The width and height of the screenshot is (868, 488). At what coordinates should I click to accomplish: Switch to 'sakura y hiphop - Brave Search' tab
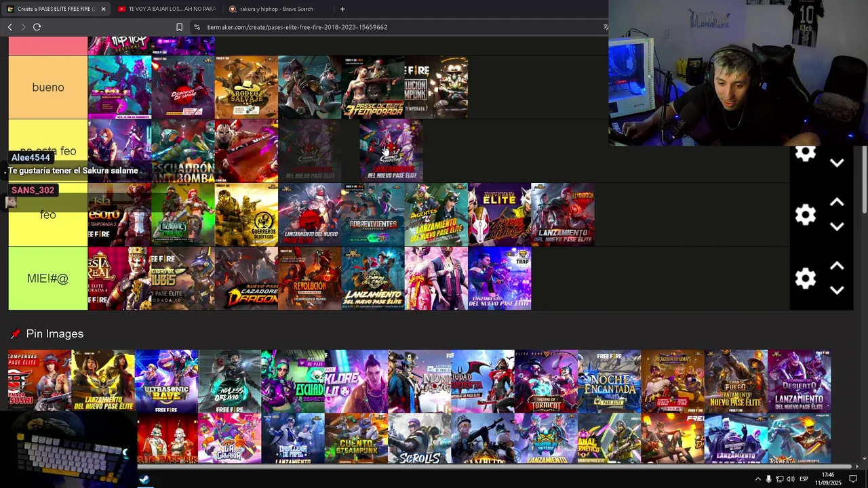pos(277,9)
